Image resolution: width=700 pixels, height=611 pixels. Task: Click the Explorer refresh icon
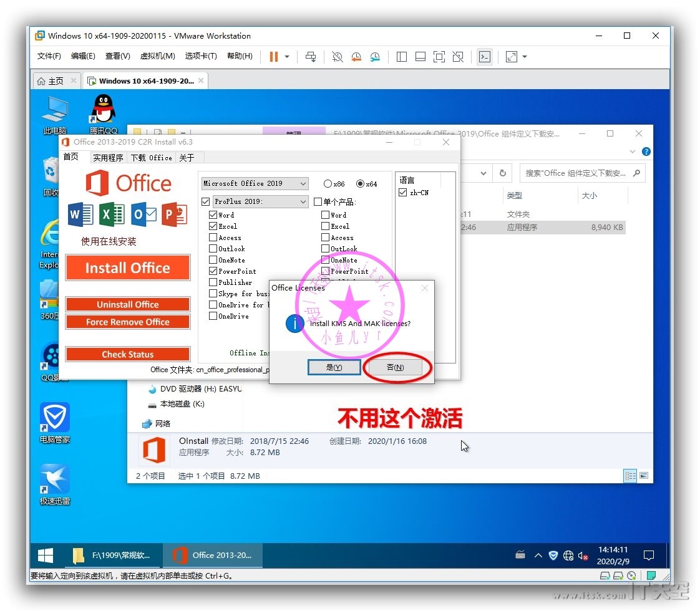(503, 173)
